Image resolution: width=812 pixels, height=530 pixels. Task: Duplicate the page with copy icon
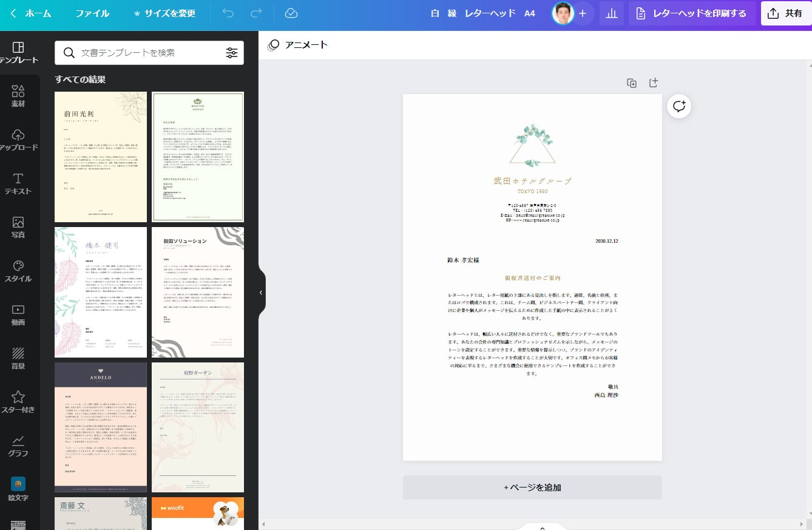point(632,83)
